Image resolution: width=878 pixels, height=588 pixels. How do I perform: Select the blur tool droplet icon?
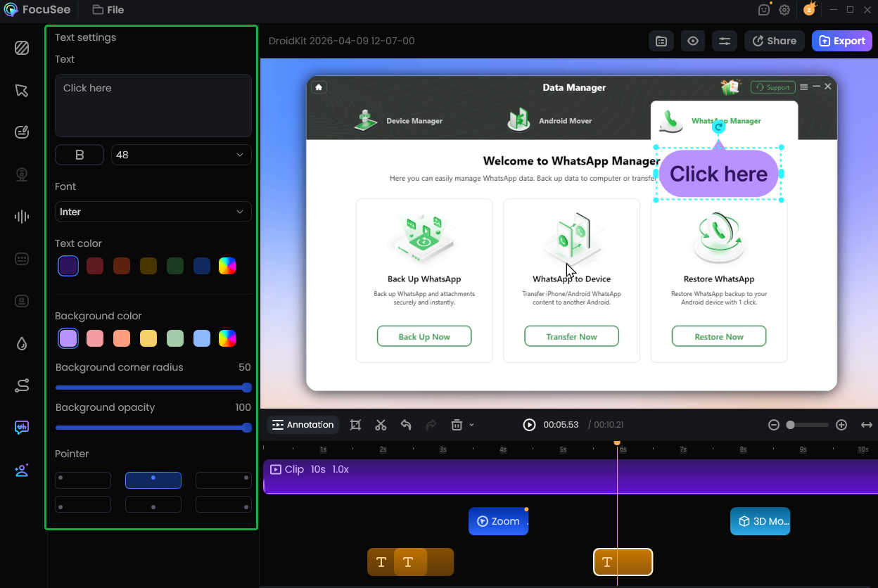(21, 343)
